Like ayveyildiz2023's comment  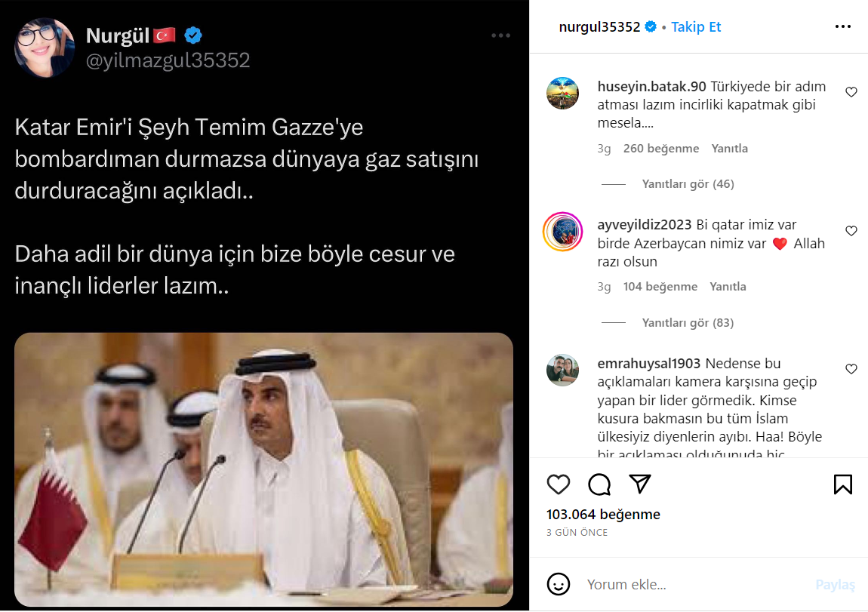(x=851, y=231)
